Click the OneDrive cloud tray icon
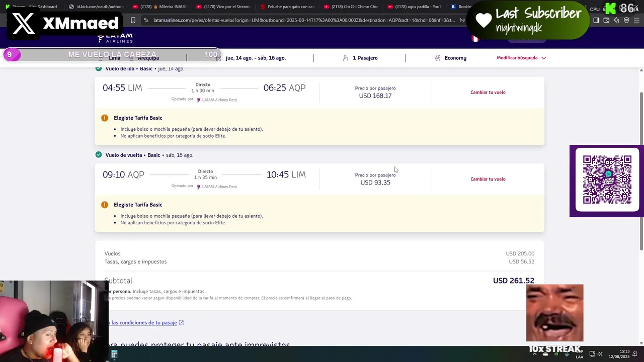Viewport: 644px width, 362px height. pos(545,354)
